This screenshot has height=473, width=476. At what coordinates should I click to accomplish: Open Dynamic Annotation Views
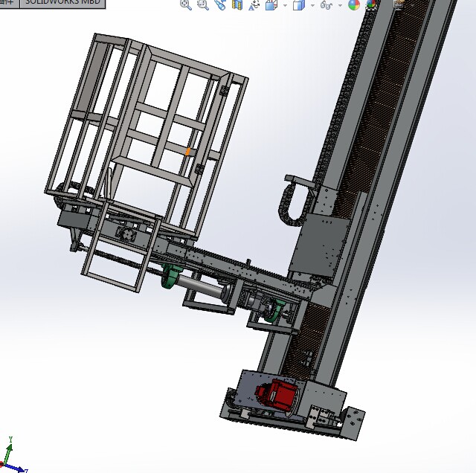pyautogui.click(x=254, y=4)
